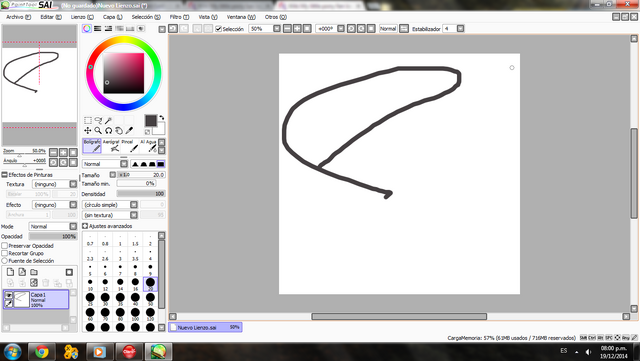
Task: Click rotate counterclockwise in navigator panel
Action: tap(53, 162)
